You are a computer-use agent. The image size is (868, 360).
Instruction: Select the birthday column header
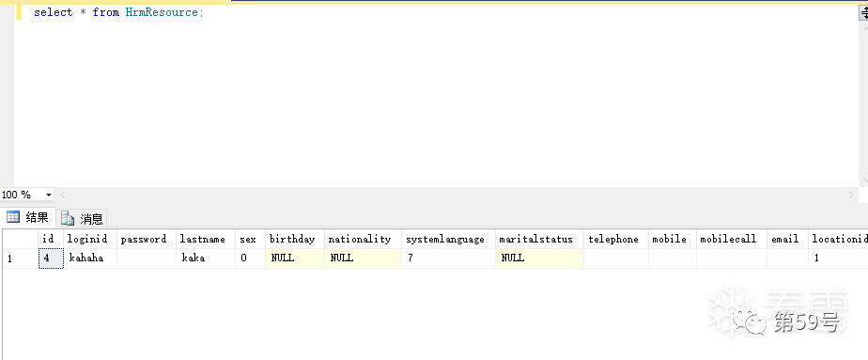[x=295, y=240]
